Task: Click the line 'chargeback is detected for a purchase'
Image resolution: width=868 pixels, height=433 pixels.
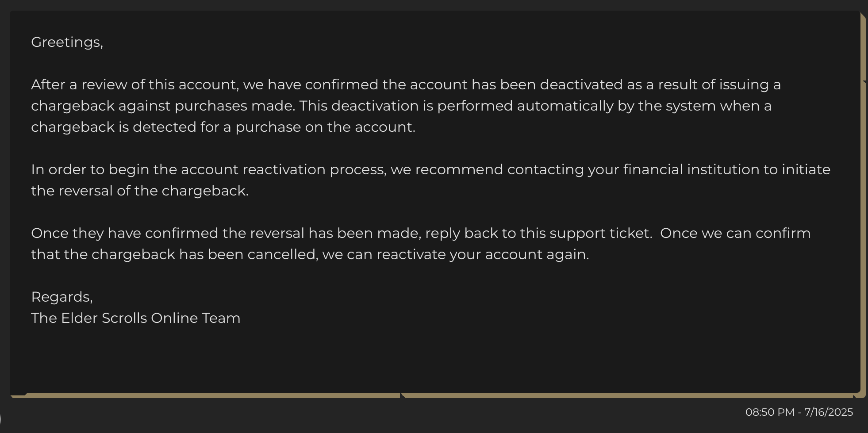Action: click(x=223, y=127)
